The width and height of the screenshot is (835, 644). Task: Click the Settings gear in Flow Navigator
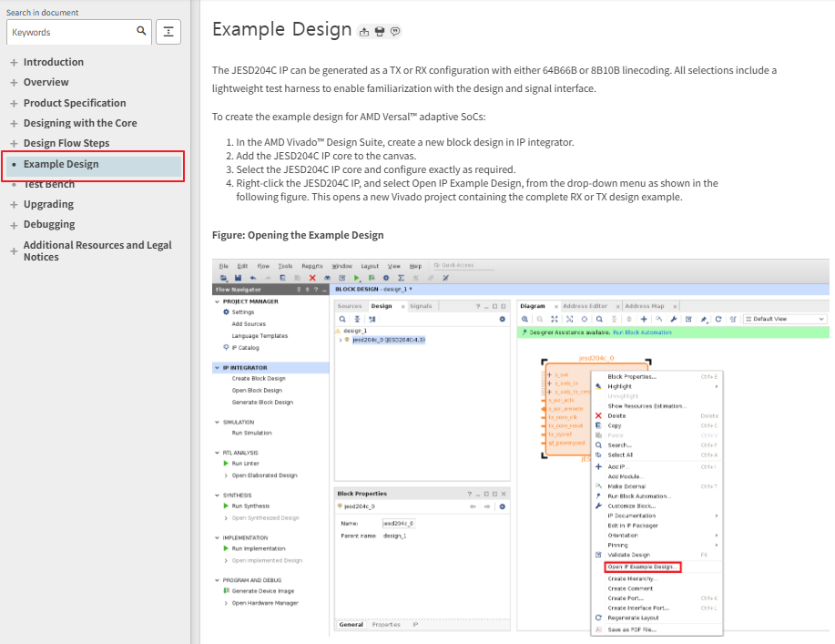pos(227,312)
